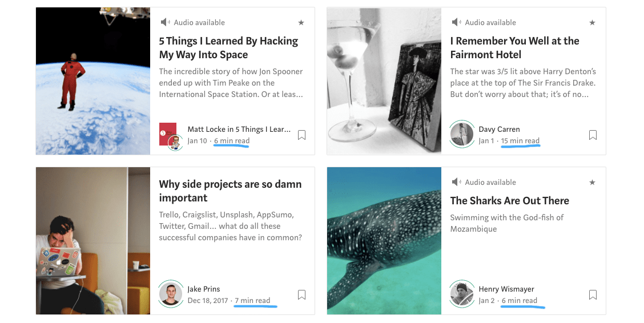Open 'Why side projects are so damn important'

230,191
